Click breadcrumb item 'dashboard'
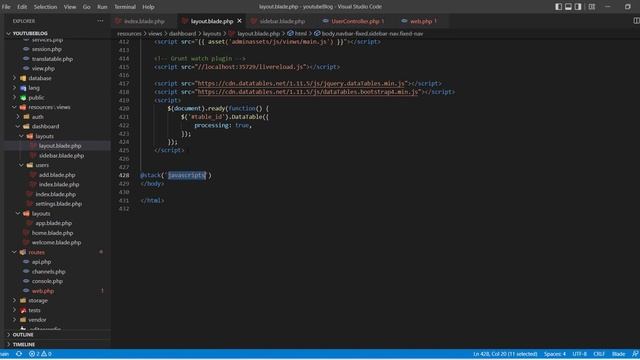 182,33
